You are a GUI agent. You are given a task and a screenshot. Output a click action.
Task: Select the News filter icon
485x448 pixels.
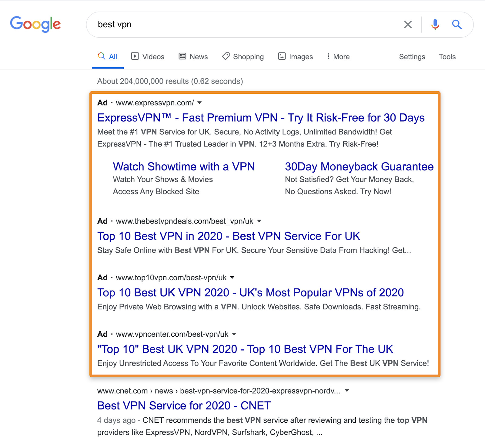[182, 56]
